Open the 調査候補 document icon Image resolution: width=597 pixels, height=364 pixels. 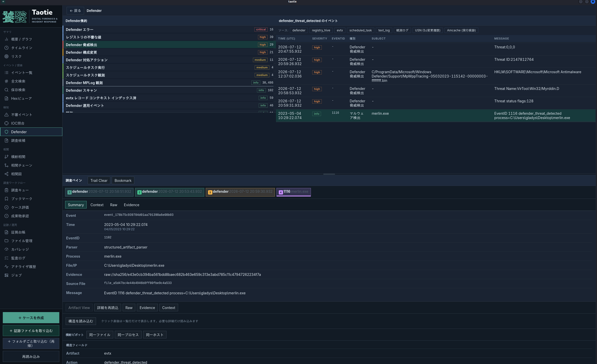pos(6,141)
